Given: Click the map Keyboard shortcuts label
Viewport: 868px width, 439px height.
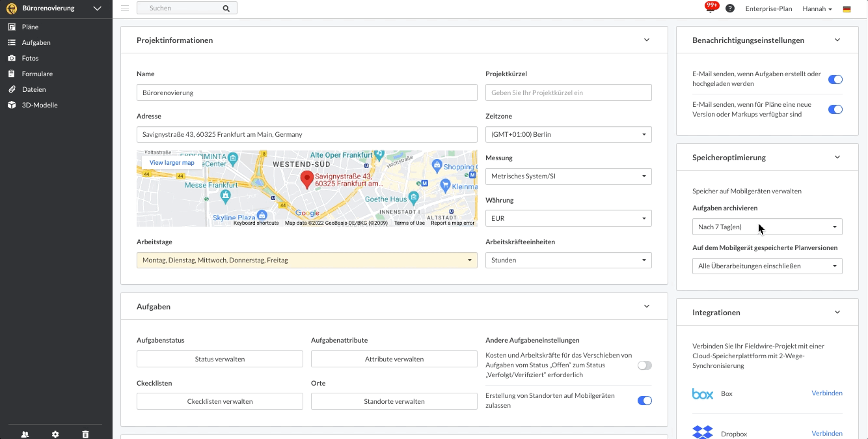Looking at the screenshot, I should [x=256, y=223].
